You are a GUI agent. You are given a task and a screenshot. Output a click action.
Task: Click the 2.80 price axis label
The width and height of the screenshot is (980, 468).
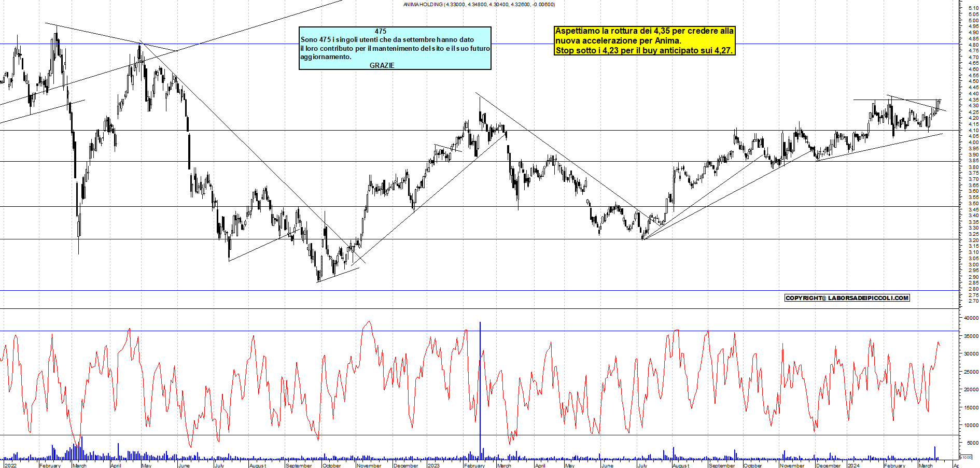(973, 289)
